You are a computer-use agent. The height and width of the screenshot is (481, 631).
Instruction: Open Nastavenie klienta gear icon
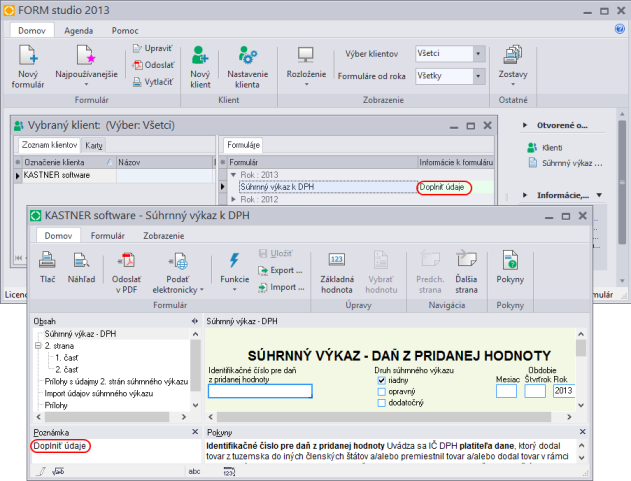click(x=247, y=55)
